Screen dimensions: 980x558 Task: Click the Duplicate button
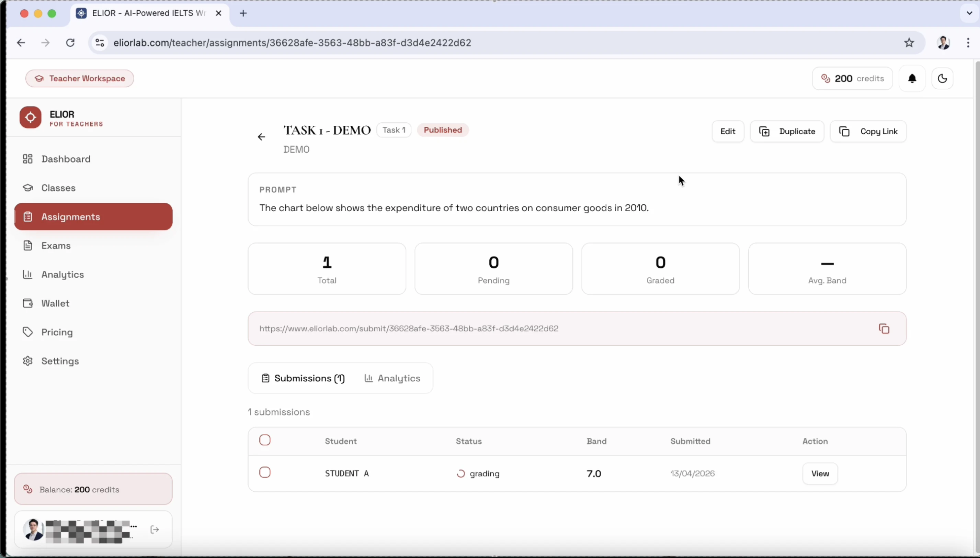pyautogui.click(x=787, y=132)
